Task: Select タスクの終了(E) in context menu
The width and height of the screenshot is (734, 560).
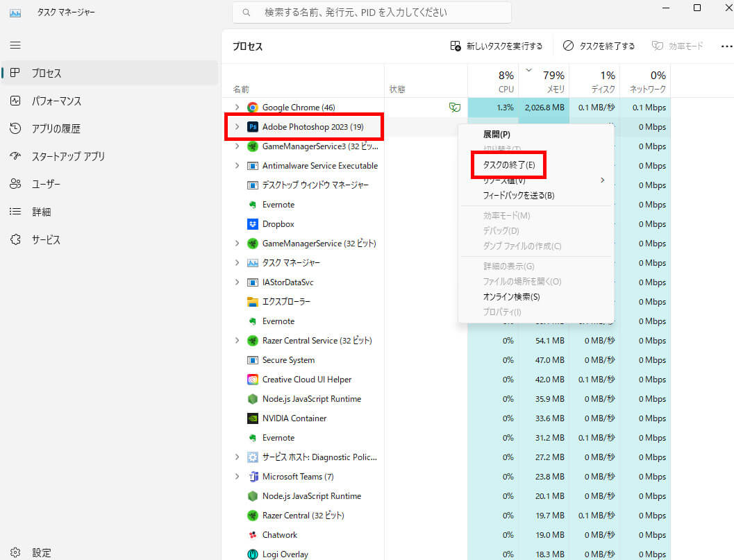Action: (x=509, y=165)
